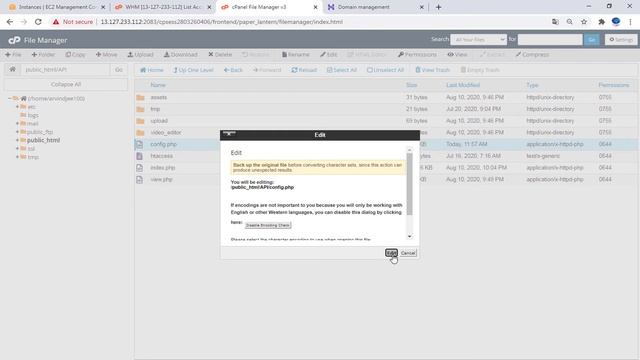Select the logs folder in tree
The width and height of the screenshot is (640, 360).
point(33,116)
